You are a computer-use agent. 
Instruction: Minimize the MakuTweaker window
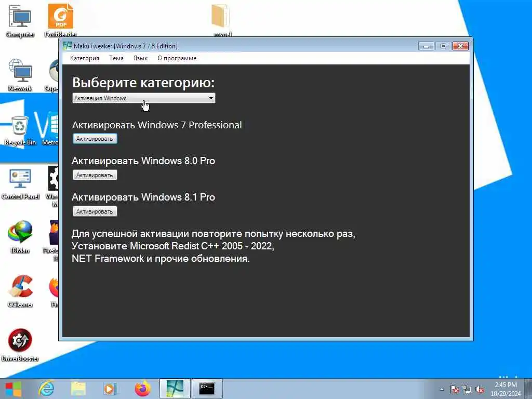click(426, 46)
